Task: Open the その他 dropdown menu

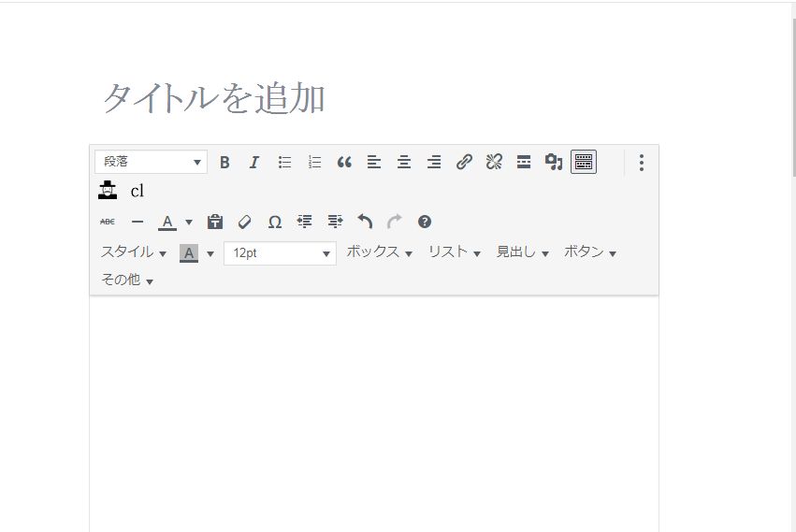Action: pyautogui.click(x=127, y=280)
